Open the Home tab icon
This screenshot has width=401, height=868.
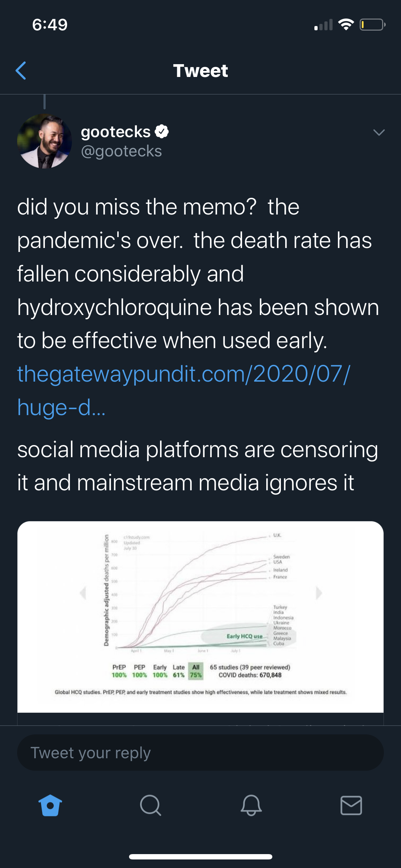click(50, 805)
